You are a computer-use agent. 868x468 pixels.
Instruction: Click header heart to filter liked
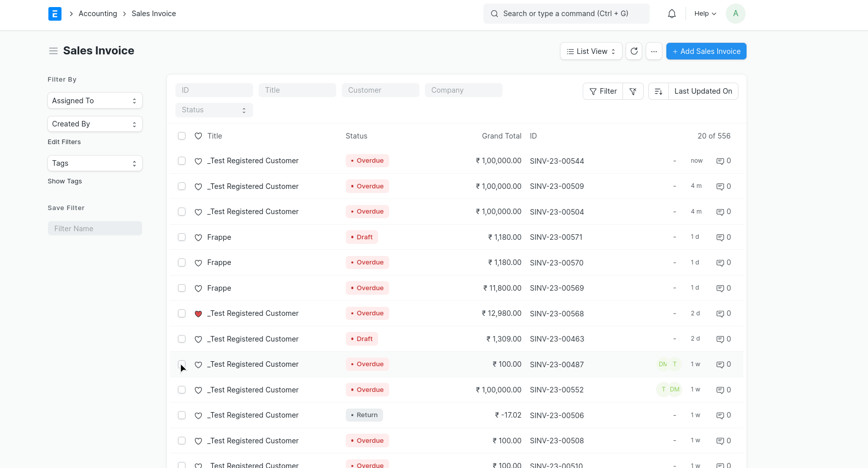coord(199,136)
